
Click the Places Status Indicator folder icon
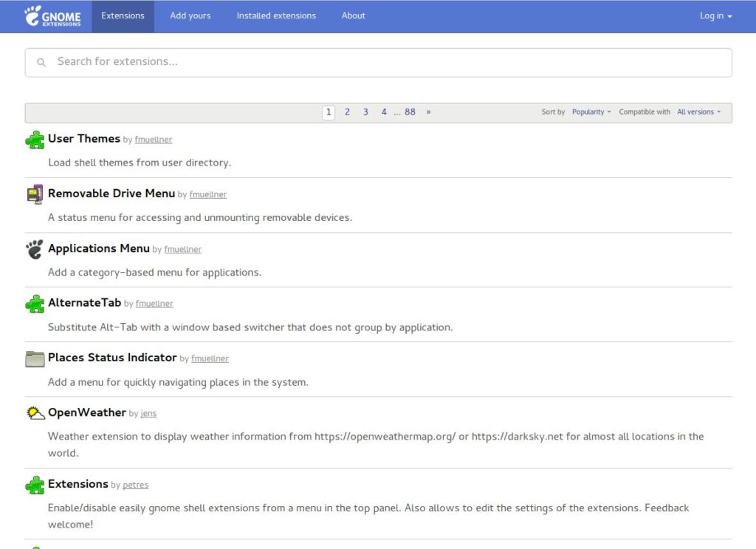point(35,359)
